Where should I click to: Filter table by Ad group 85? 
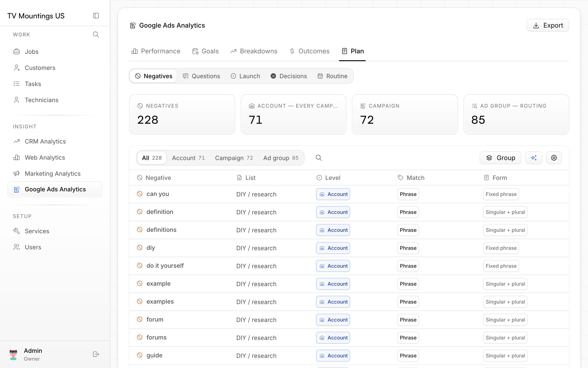(x=281, y=158)
